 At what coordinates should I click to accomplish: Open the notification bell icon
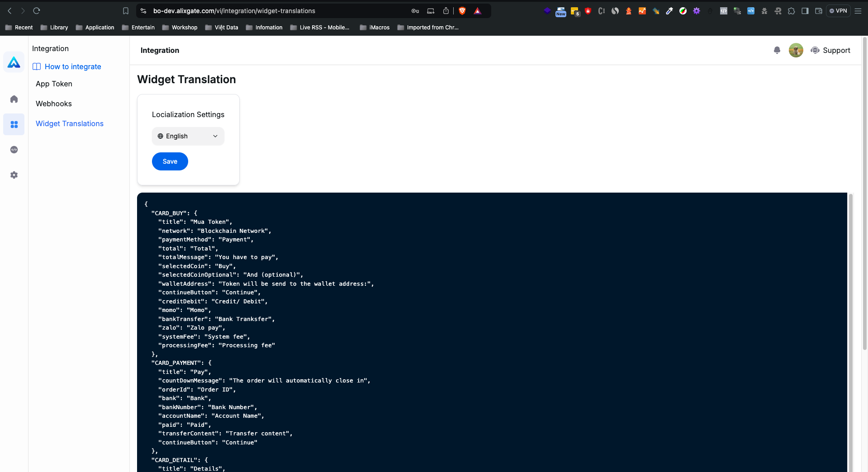[x=777, y=50]
